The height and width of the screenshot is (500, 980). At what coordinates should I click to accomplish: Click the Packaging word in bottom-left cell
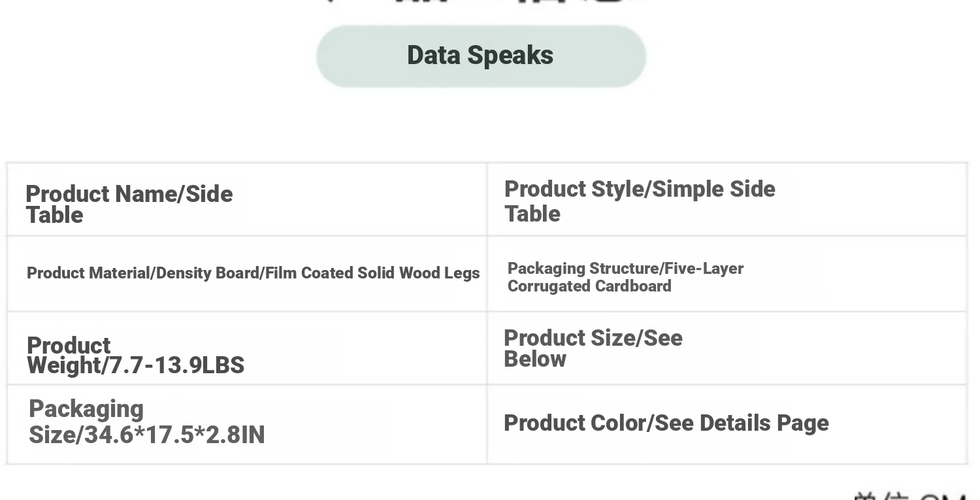(x=86, y=410)
